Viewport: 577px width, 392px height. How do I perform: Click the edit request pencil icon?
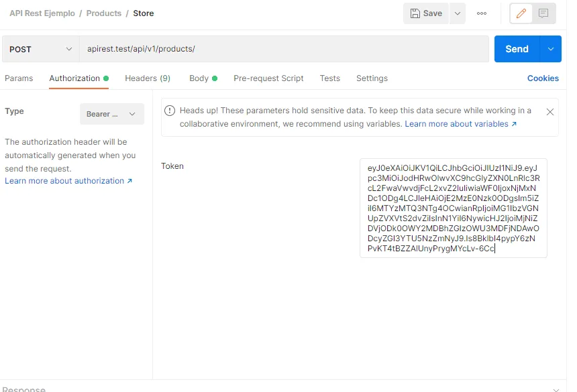pos(521,13)
